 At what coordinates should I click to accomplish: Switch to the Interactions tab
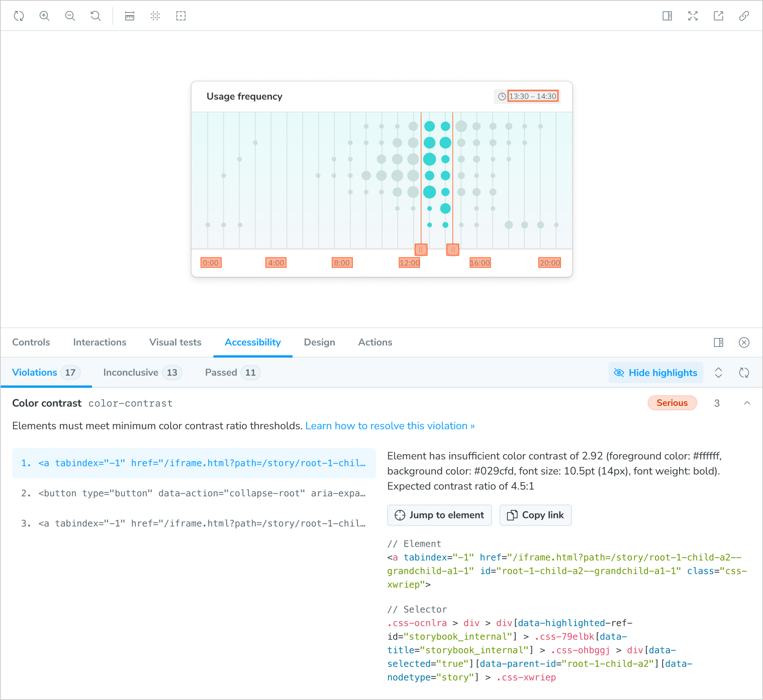pos(100,342)
